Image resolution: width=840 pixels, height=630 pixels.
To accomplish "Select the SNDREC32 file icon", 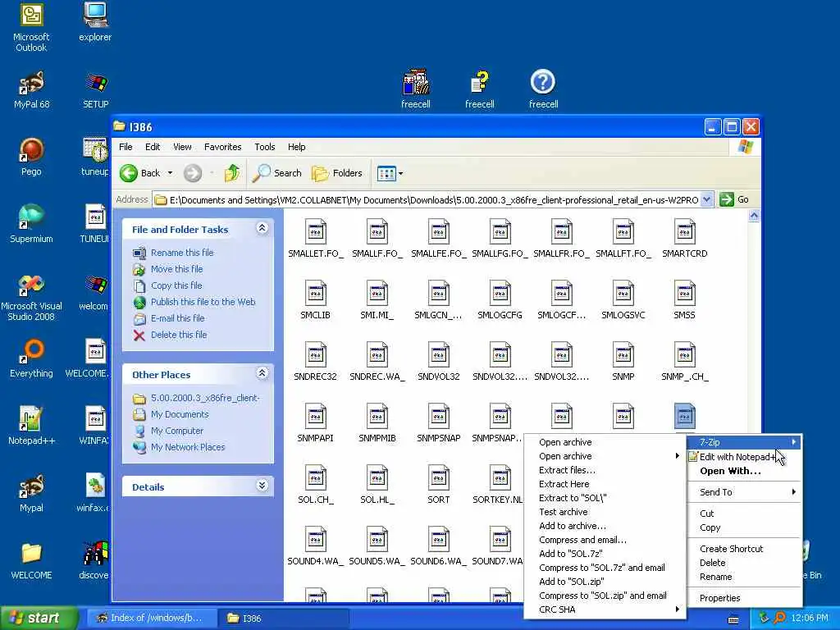I will point(316,354).
